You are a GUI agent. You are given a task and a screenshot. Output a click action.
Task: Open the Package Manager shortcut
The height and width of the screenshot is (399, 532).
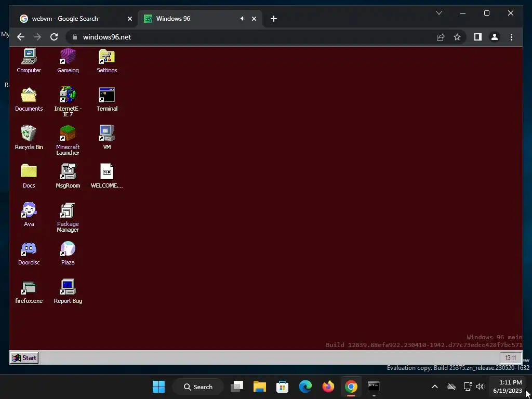click(x=68, y=217)
